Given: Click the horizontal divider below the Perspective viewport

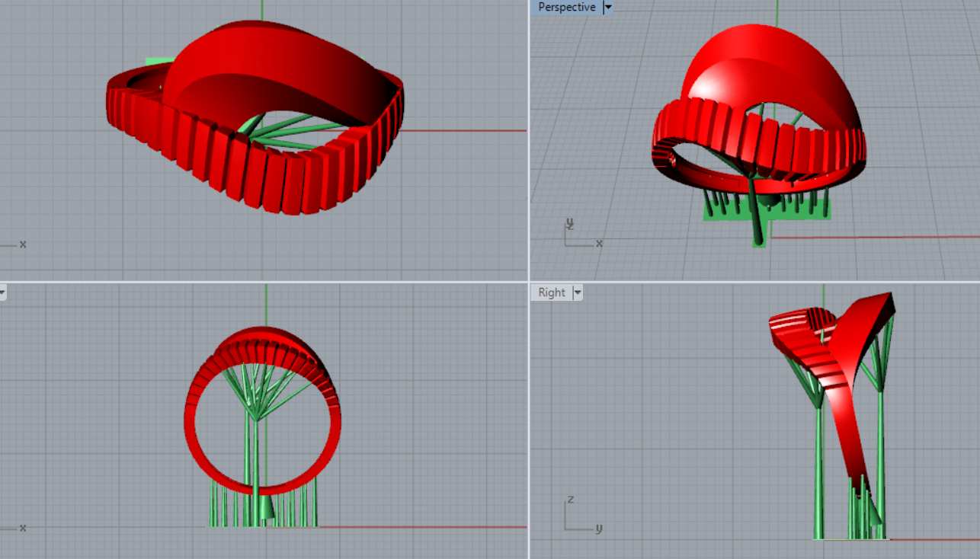Looking at the screenshot, I should click(754, 282).
